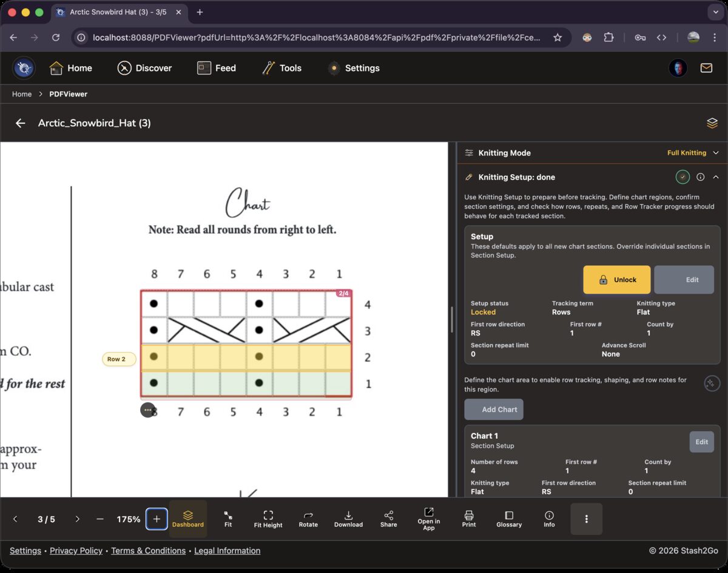Switch to the Tools menu item
The width and height of the screenshot is (728, 573).
point(281,68)
